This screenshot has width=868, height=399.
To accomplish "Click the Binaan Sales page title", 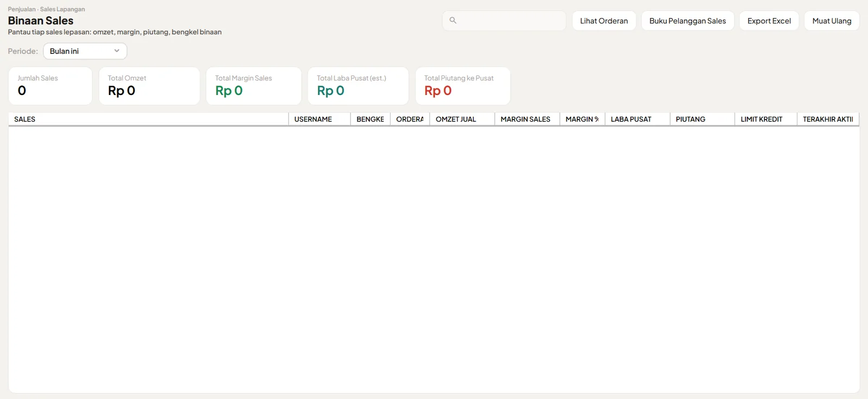I will coord(41,21).
